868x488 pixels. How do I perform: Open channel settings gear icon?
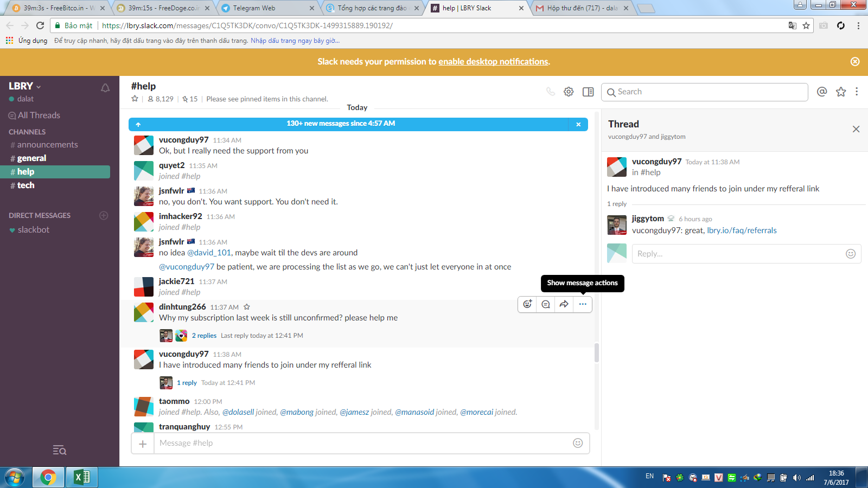click(569, 92)
